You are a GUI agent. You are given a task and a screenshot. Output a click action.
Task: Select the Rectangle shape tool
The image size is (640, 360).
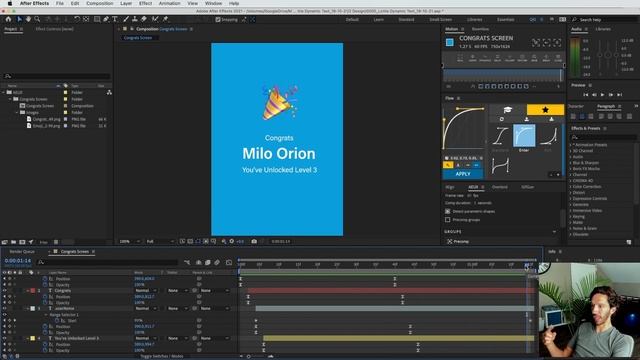(x=97, y=19)
